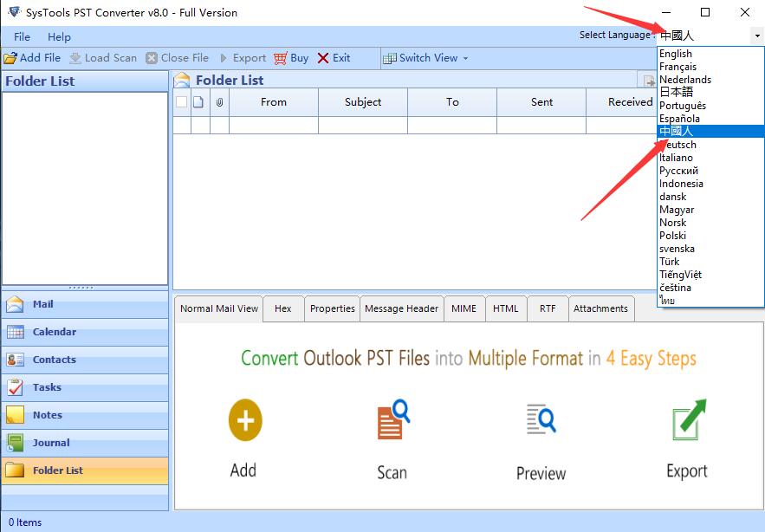This screenshot has width=765, height=532.
Task: Click the Preview magnifier icon
Action: 541,418
